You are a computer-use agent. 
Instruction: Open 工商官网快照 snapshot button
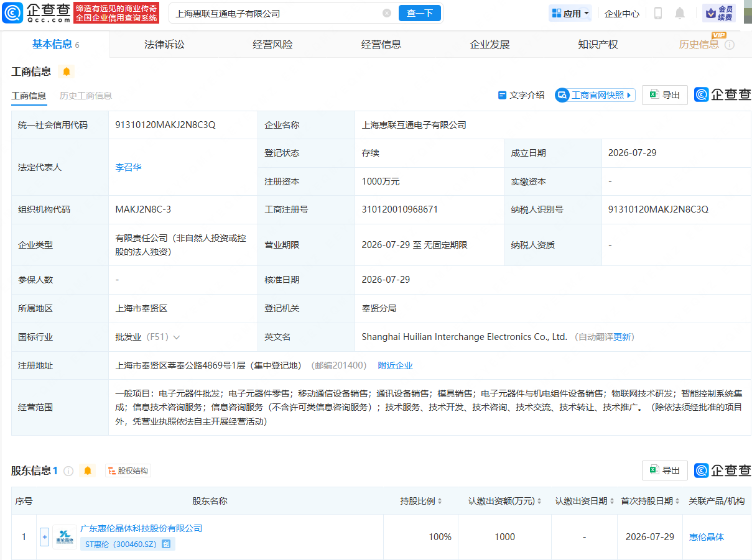point(595,95)
